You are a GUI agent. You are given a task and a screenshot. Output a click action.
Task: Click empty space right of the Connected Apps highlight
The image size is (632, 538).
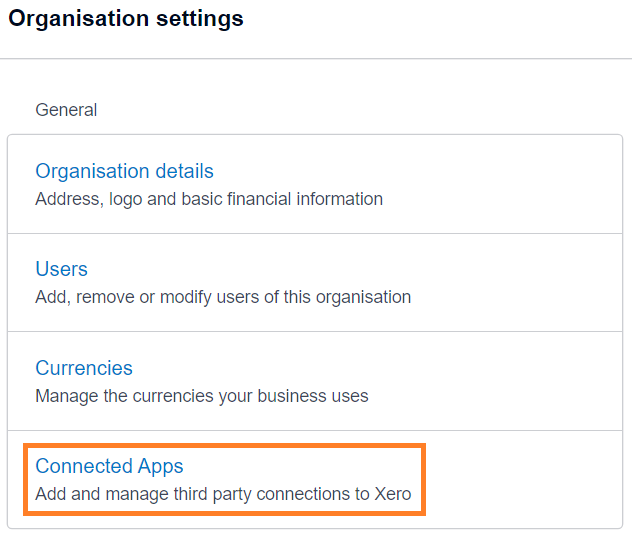pos(524,480)
